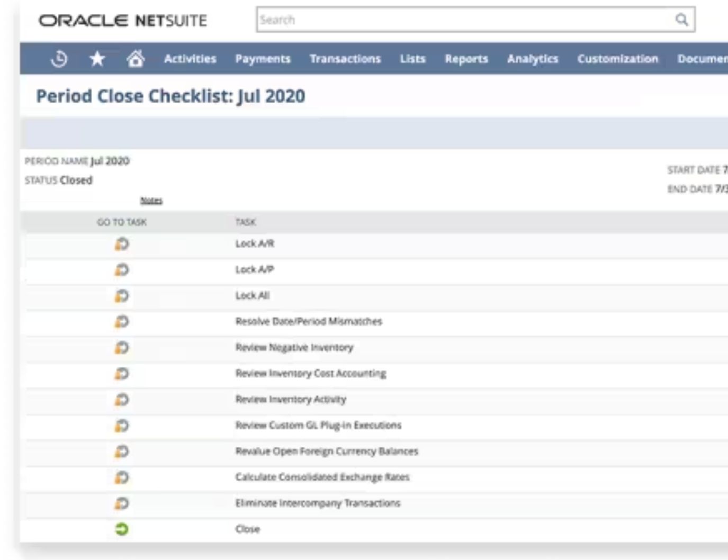Open the Shortcuts star icon
Screen dimensions: 728x560
[x=97, y=59]
